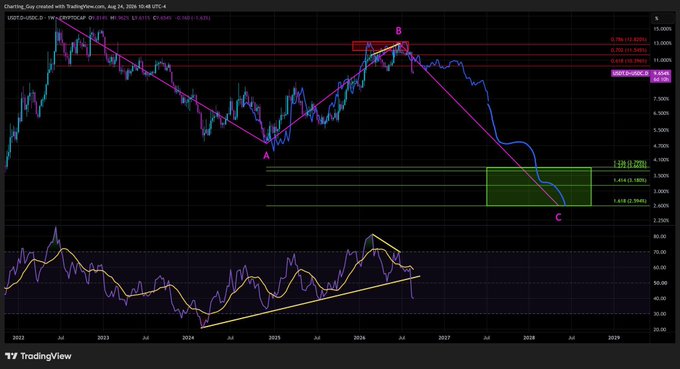680x369 pixels.
Task: Click the 2024 label on time axis
Action: [x=188, y=337]
